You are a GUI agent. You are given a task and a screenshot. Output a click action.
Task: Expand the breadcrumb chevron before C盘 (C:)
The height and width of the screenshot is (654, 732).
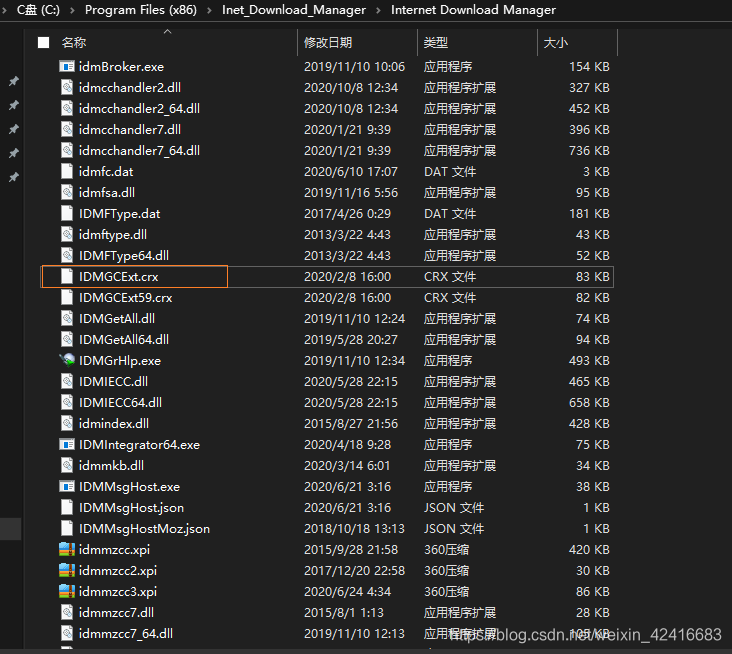coord(5,10)
